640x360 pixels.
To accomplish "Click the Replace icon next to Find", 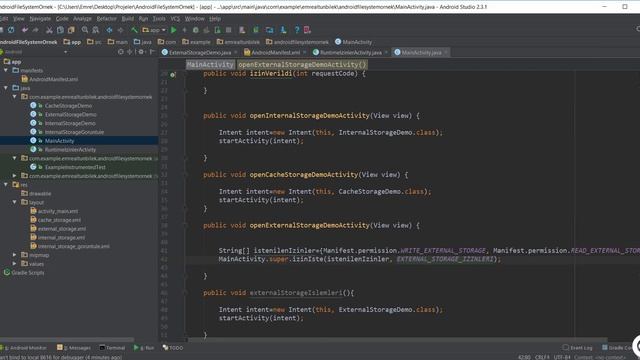I will click(96, 30).
